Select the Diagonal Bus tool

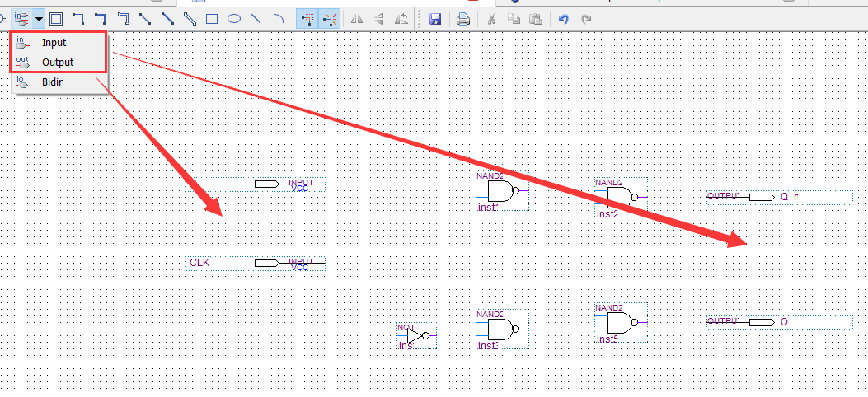point(167,19)
